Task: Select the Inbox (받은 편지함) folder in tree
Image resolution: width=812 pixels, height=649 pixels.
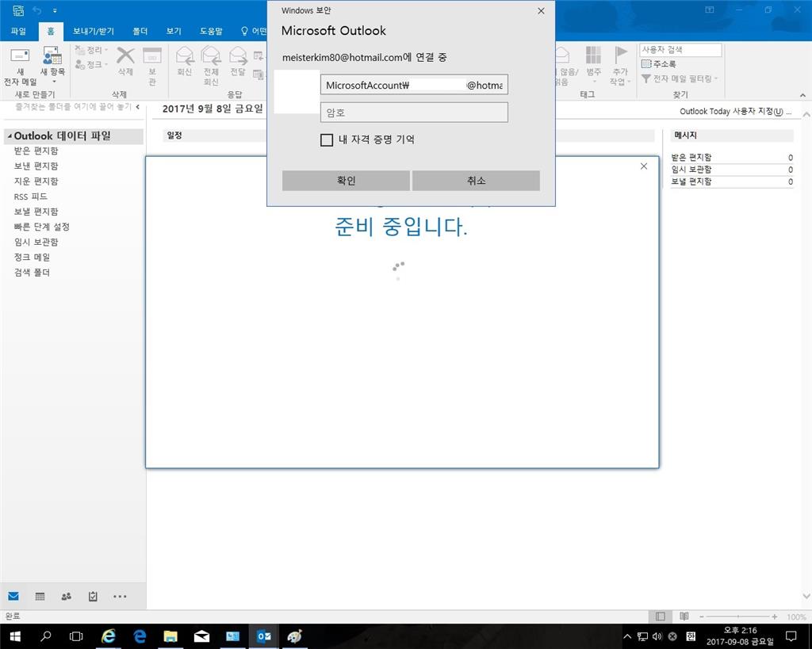Action: pos(36,151)
